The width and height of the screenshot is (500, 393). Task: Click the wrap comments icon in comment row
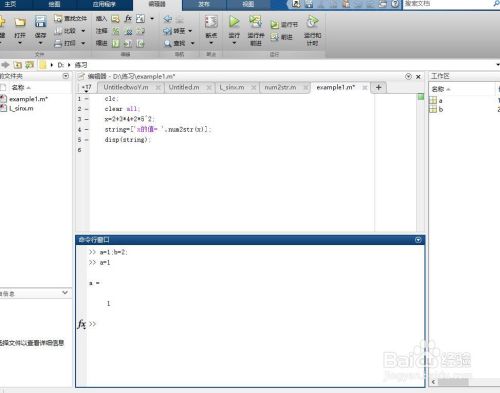pos(140,31)
